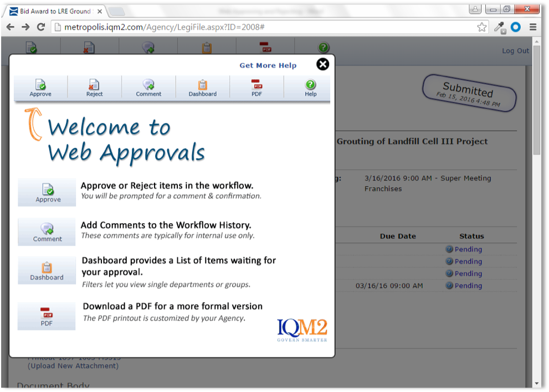Click Pending status for 03/16/16 09:00 AM row
This screenshot has height=392, width=549.
(468, 286)
